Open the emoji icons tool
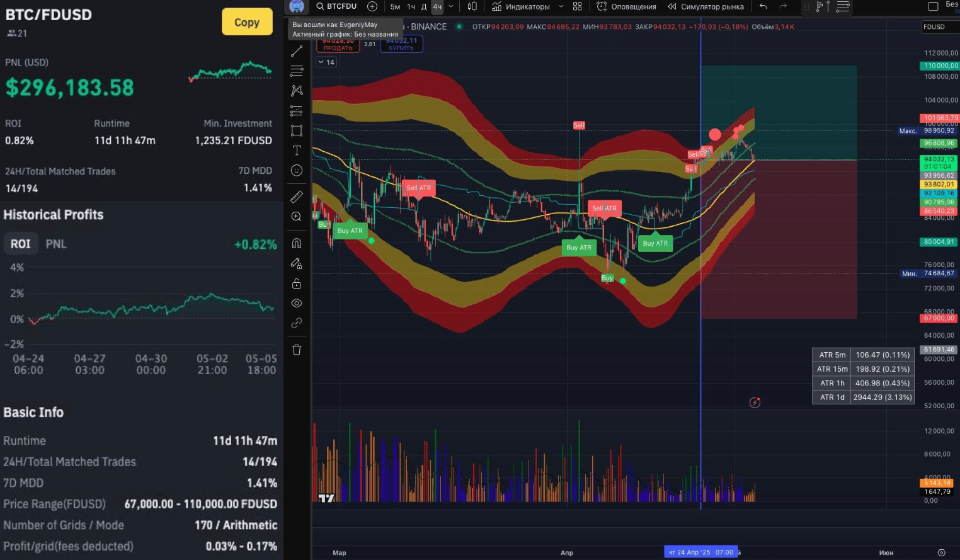This screenshot has width=960, height=560. [297, 171]
